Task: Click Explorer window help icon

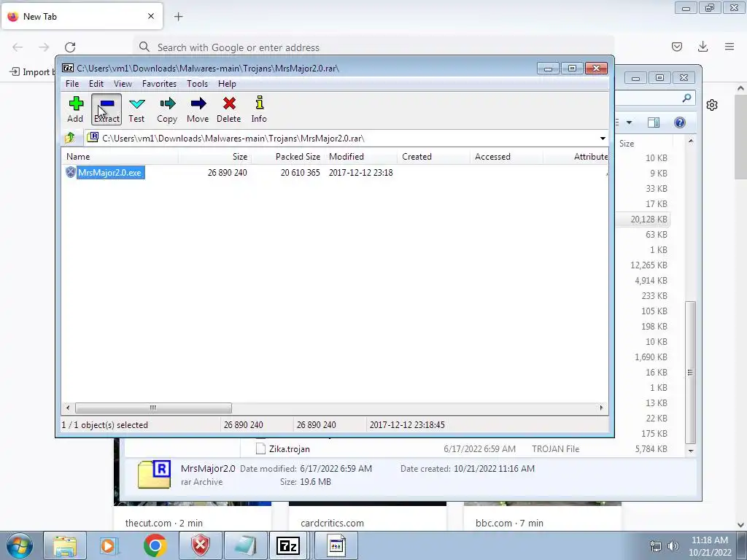Action: click(x=680, y=122)
